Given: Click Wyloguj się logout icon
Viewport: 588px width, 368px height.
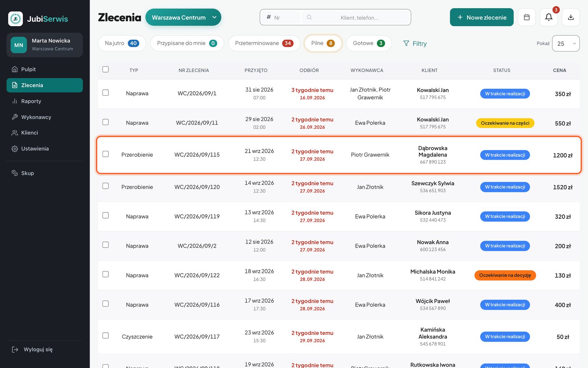Looking at the screenshot, I should [15, 350].
